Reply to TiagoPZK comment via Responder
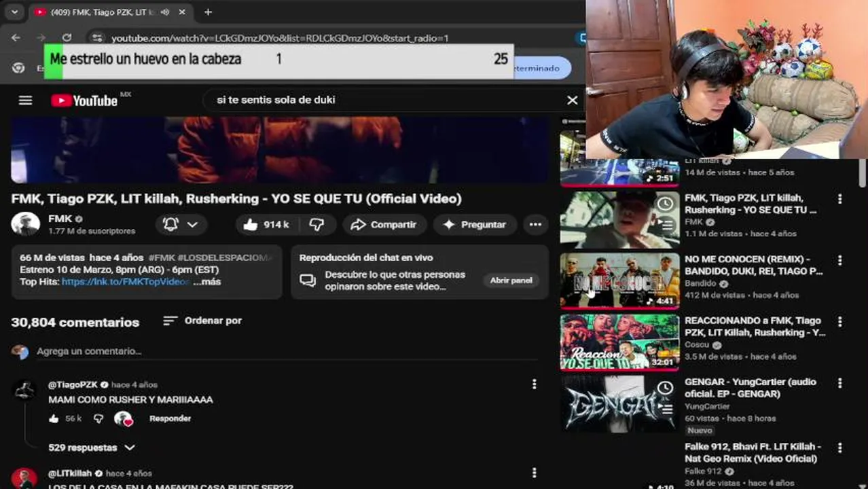 pos(170,418)
